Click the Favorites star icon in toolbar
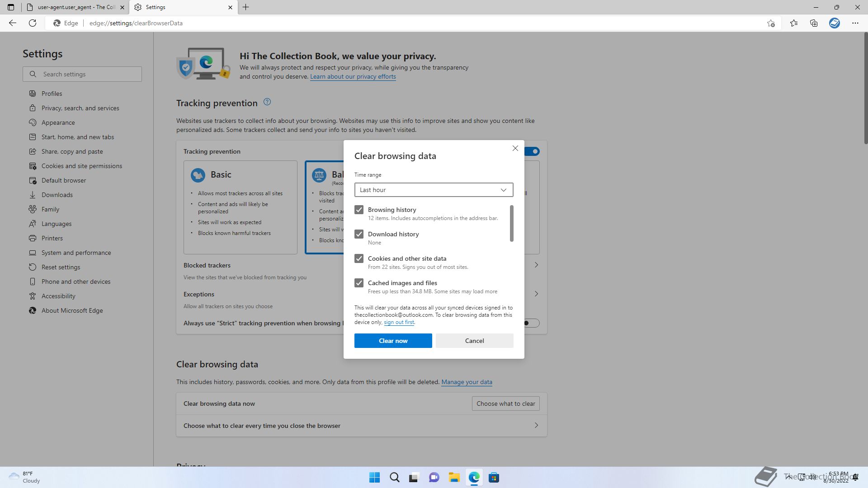Viewport: 868px width, 488px height. 793,23
